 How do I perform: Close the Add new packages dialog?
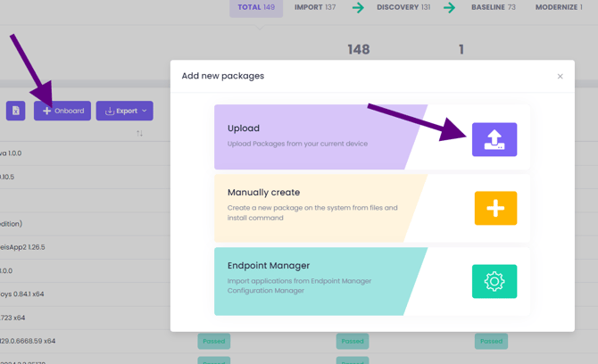point(561,77)
